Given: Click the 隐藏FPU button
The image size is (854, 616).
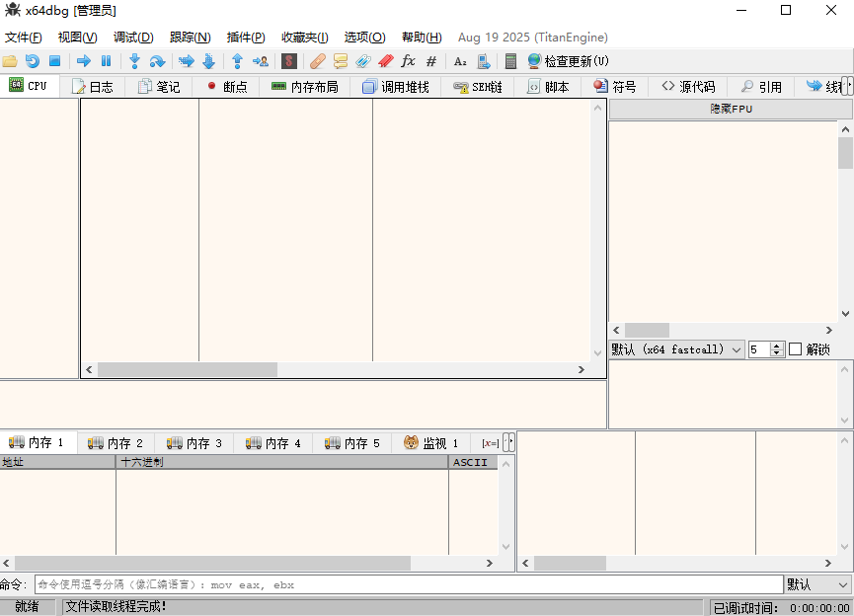Looking at the screenshot, I should click(x=731, y=110).
